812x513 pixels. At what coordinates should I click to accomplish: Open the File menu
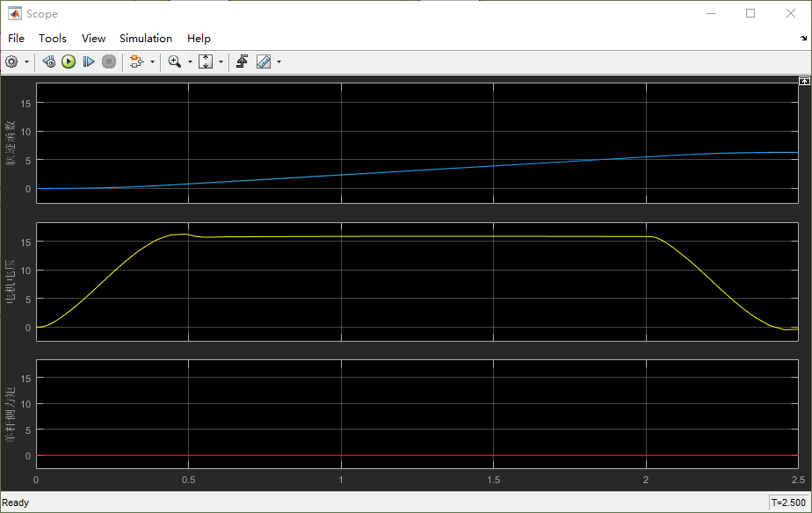16,39
